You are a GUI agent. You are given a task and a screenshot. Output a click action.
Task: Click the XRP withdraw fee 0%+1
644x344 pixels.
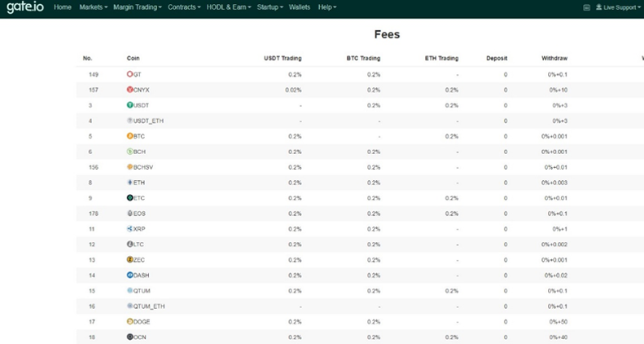[560, 229]
